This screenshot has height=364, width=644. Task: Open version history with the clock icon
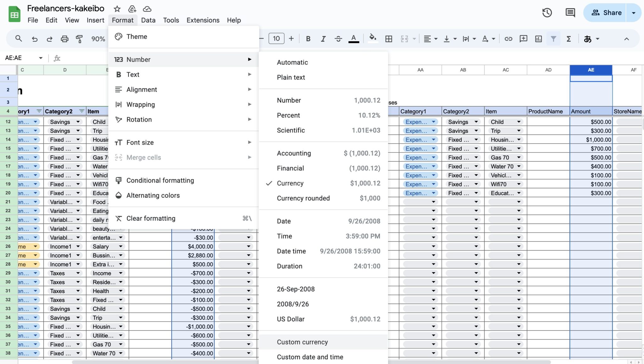tap(547, 13)
